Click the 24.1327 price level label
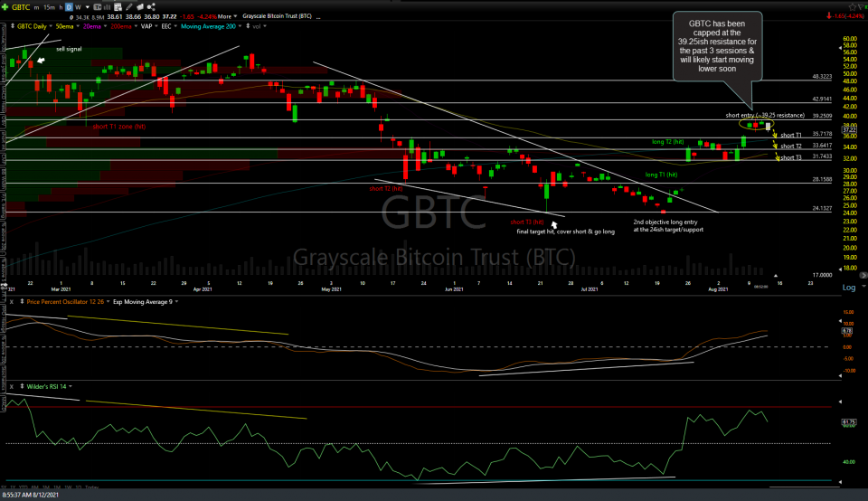This screenshot has width=868, height=501. (x=822, y=208)
